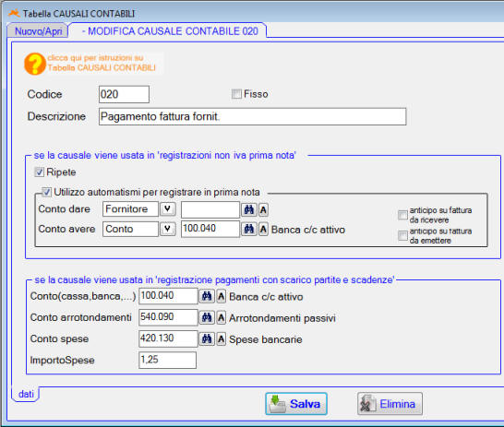This screenshot has width=504, height=427.
Task: Click the A button beside Spese bancarie
Action: click(222, 339)
